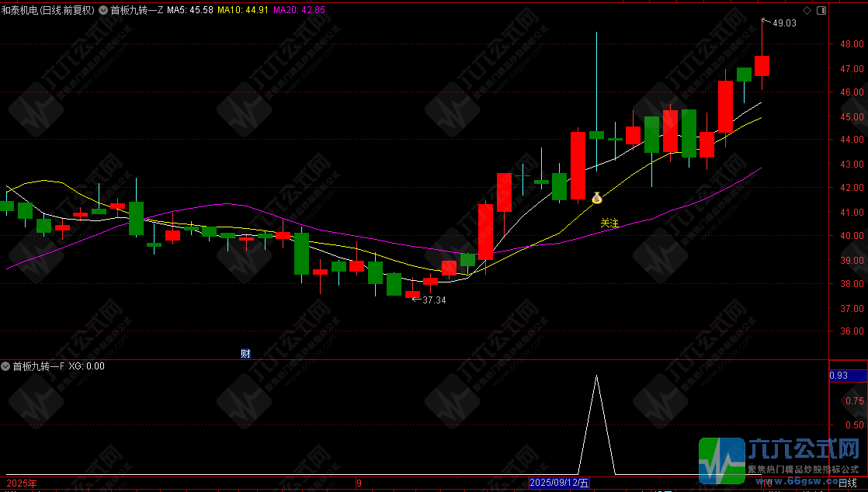Select the MA20: 42.85 magenta label
The image size is (868, 492).
[x=299, y=11]
